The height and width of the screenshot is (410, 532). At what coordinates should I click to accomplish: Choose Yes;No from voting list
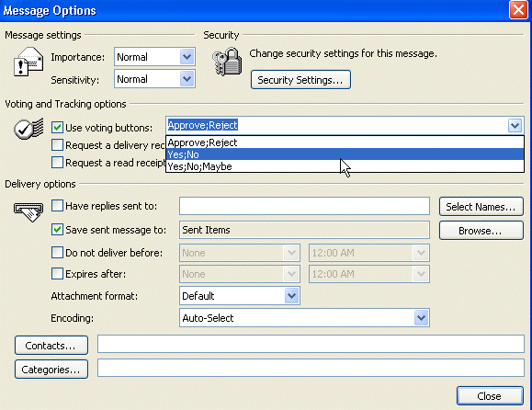tap(345, 154)
